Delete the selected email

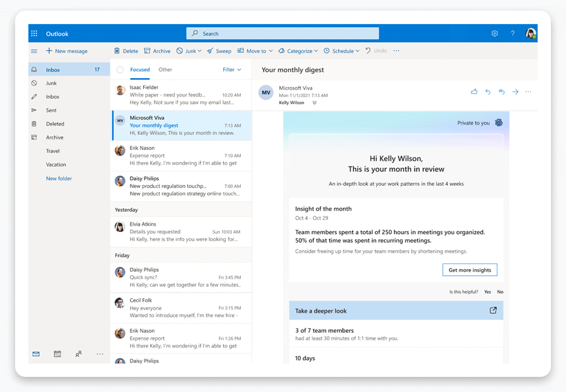126,51
